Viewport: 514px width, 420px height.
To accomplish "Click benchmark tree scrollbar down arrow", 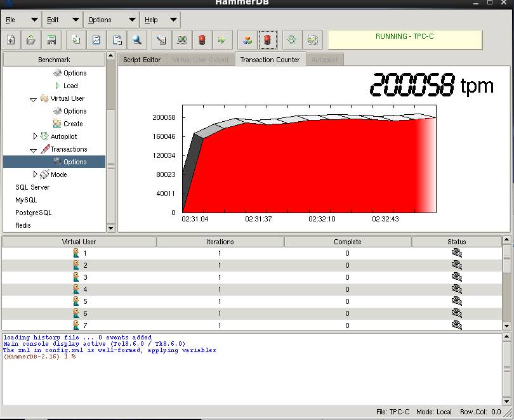I will tap(111, 228).
